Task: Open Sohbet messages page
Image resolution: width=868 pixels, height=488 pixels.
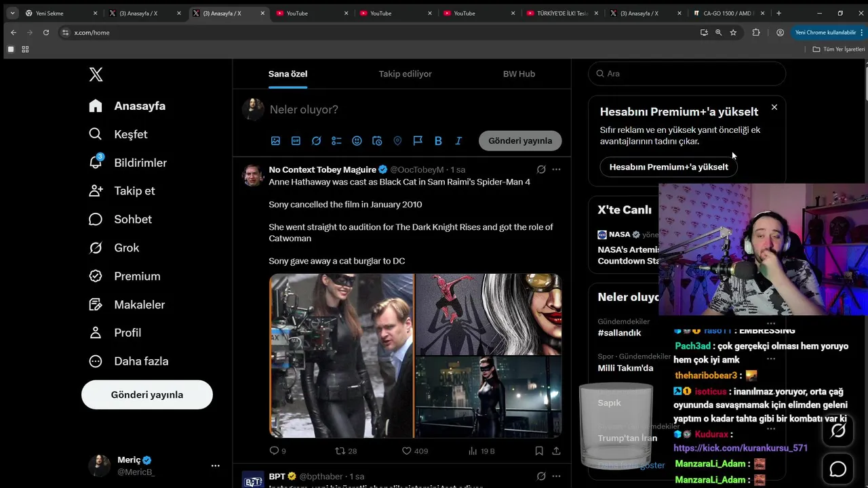Action: pyautogui.click(x=120, y=220)
